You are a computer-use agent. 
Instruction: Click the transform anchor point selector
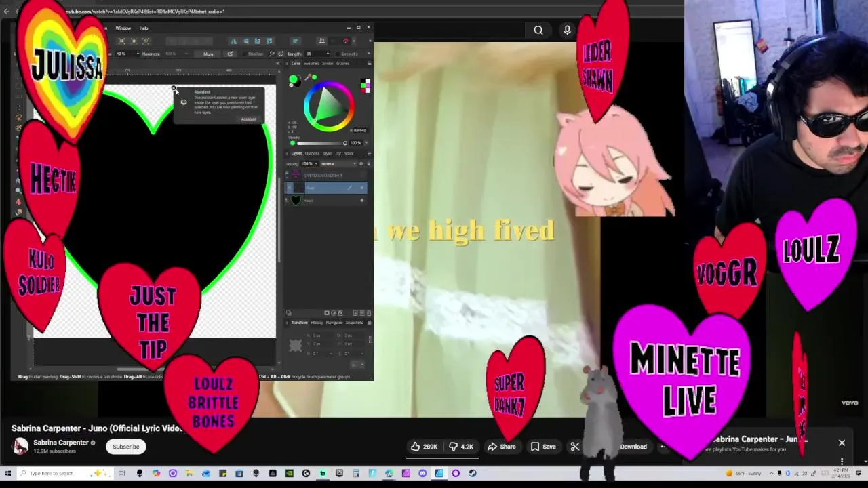tap(295, 346)
